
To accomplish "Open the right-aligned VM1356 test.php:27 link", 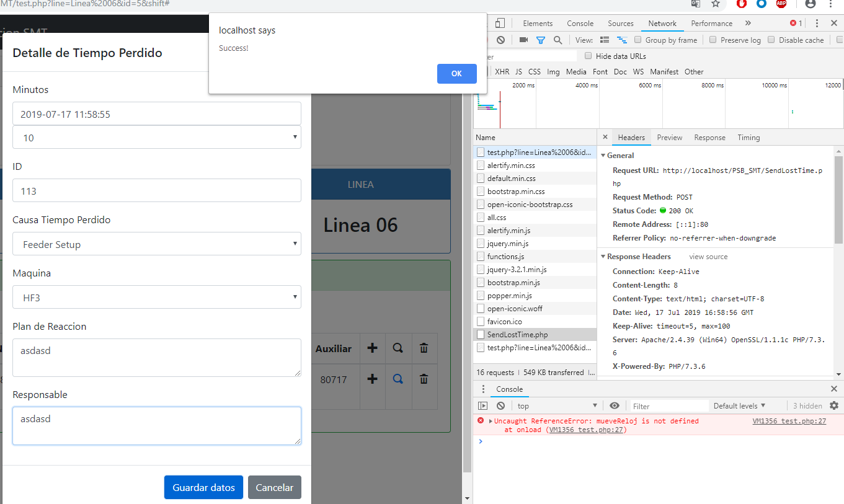I will pyautogui.click(x=789, y=421).
